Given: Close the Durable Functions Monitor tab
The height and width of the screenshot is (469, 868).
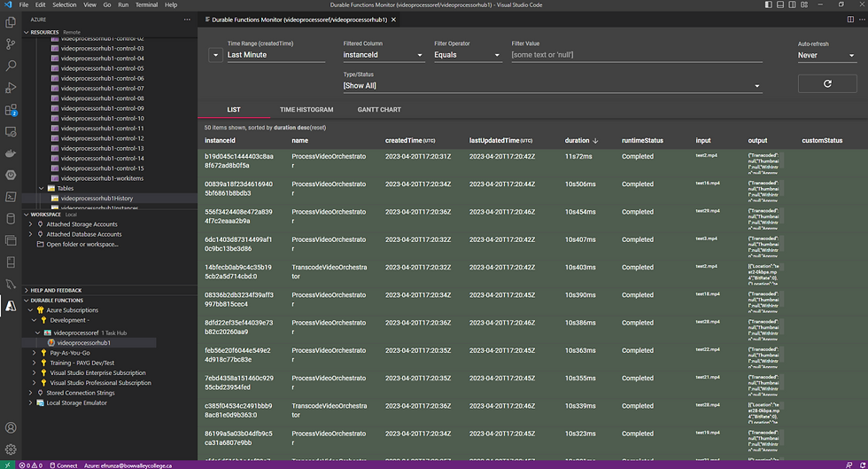Looking at the screenshot, I should (393, 20).
